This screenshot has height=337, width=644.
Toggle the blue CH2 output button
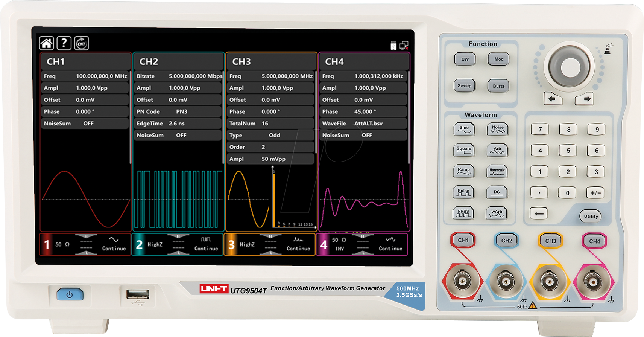click(x=507, y=241)
